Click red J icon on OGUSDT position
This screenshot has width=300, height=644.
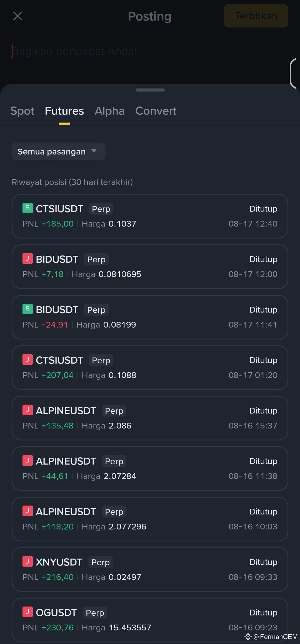click(27, 612)
